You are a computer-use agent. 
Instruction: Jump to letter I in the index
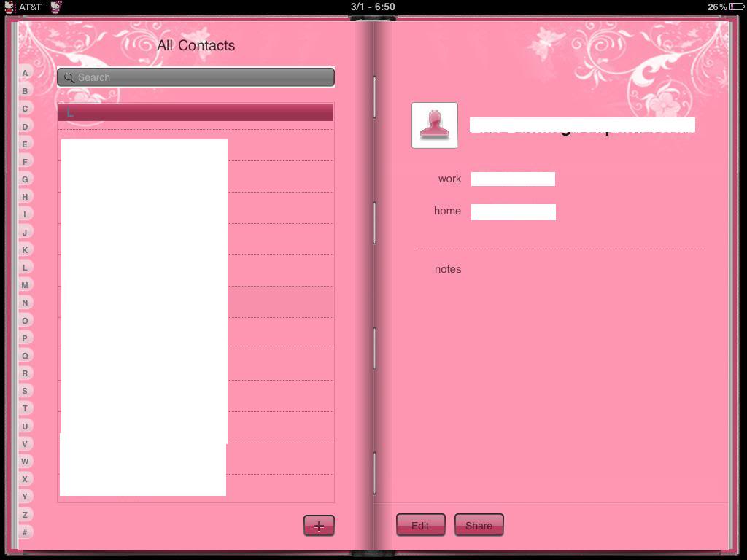click(25, 214)
